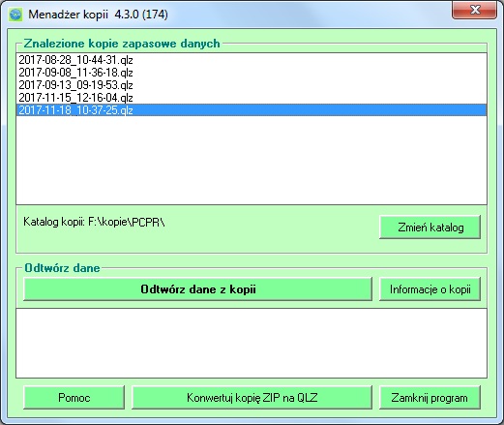Click the version number 4.3.0 (174) in title
The width and height of the screenshot is (504, 425).
tap(141, 15)
